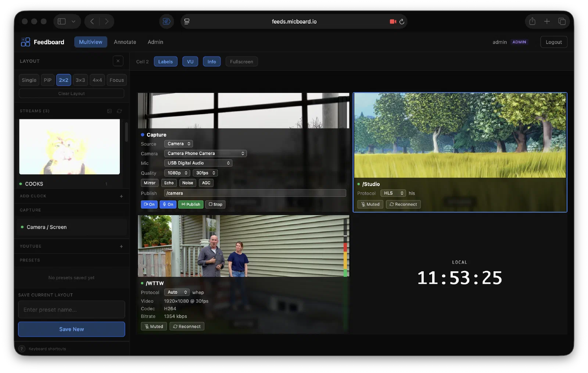Screen dimensions: 588x373
Task: Toggle microphone On button
Action: [x=168, y=204]
